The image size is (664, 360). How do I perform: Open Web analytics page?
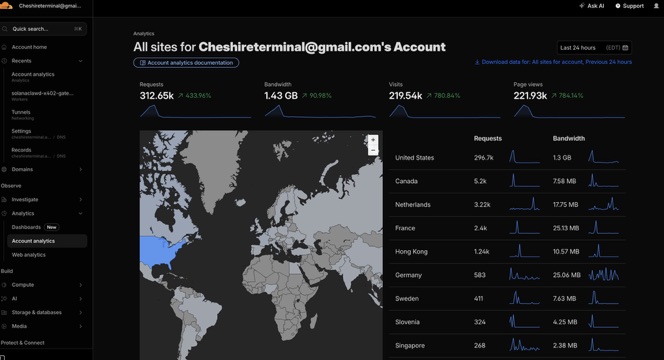point(28,255)
